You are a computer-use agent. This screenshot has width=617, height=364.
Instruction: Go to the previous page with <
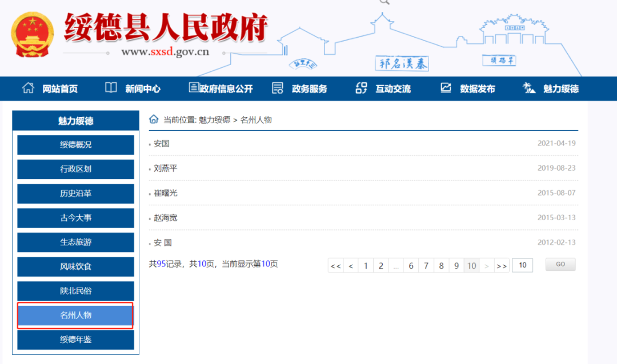[351, 266]
